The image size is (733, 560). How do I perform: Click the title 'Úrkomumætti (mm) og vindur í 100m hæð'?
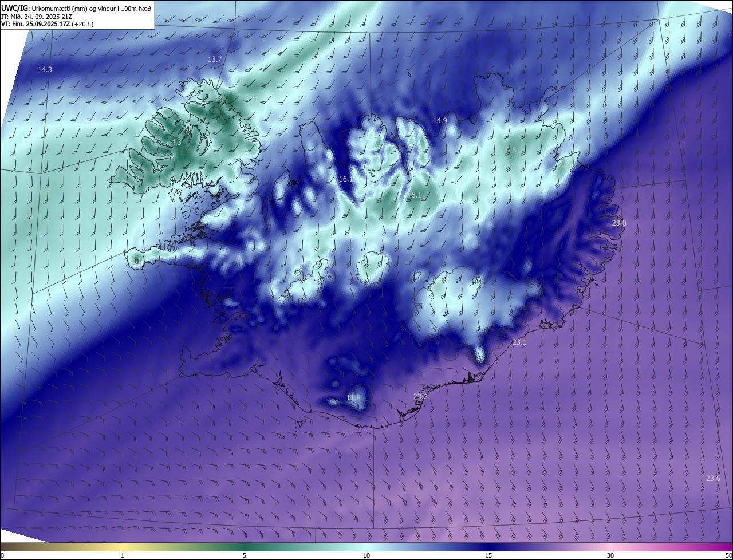point(90,7)
